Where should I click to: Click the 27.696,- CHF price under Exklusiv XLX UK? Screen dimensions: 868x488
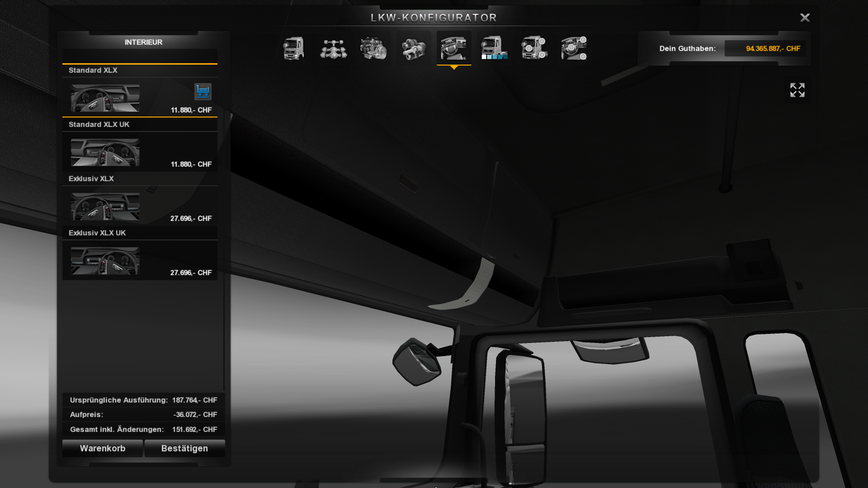(x=191, y=272)
